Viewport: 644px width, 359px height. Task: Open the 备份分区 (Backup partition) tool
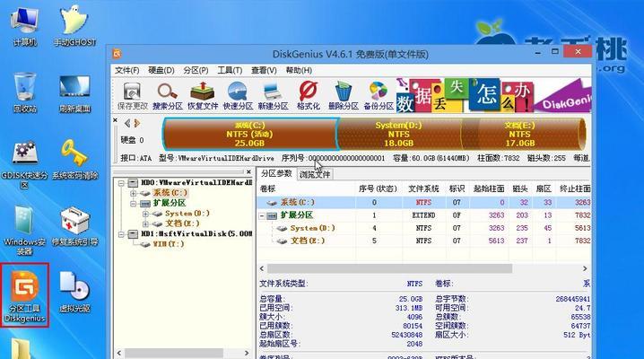(x=379, y=96)
